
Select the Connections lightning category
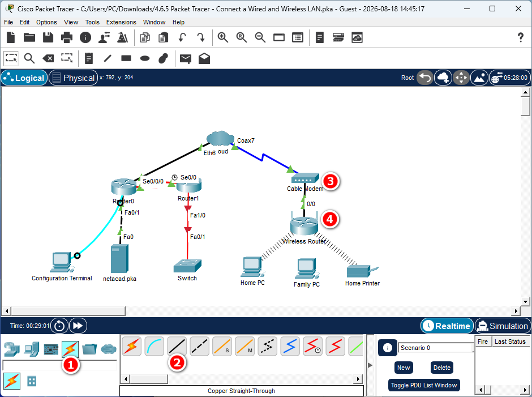click(70, 349)
